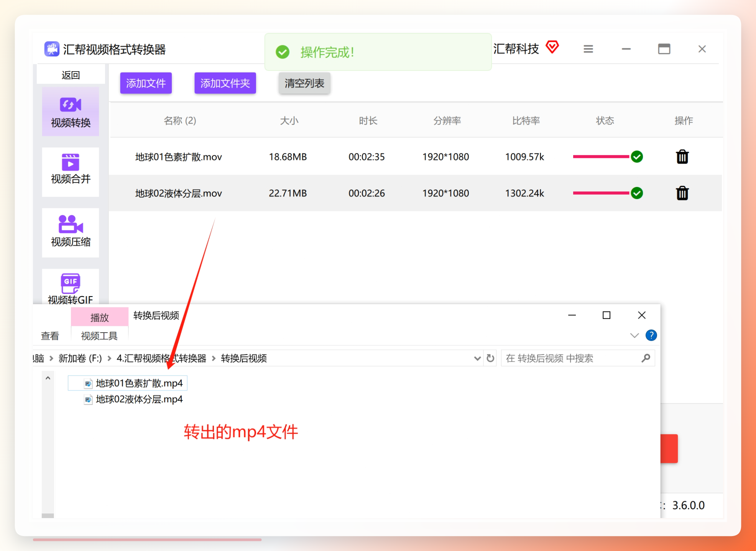Click the red diamond VIP icon
Viewport: 756px width, 551px height.
[x=552, y=47]
